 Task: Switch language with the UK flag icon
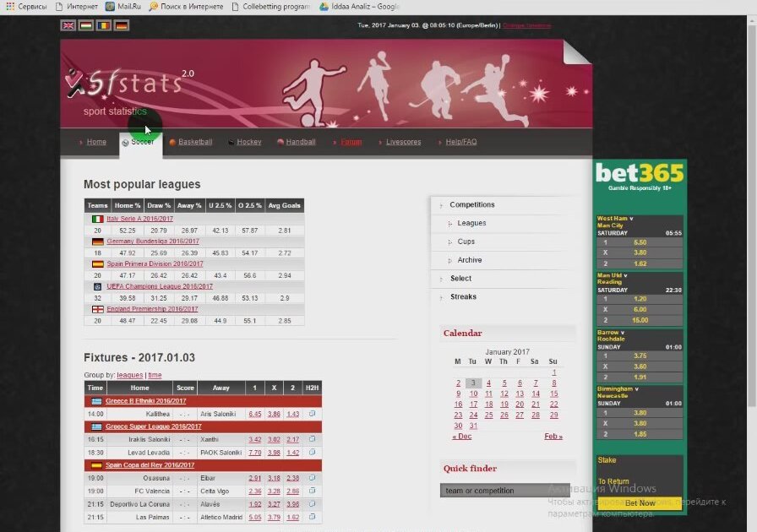68,25
